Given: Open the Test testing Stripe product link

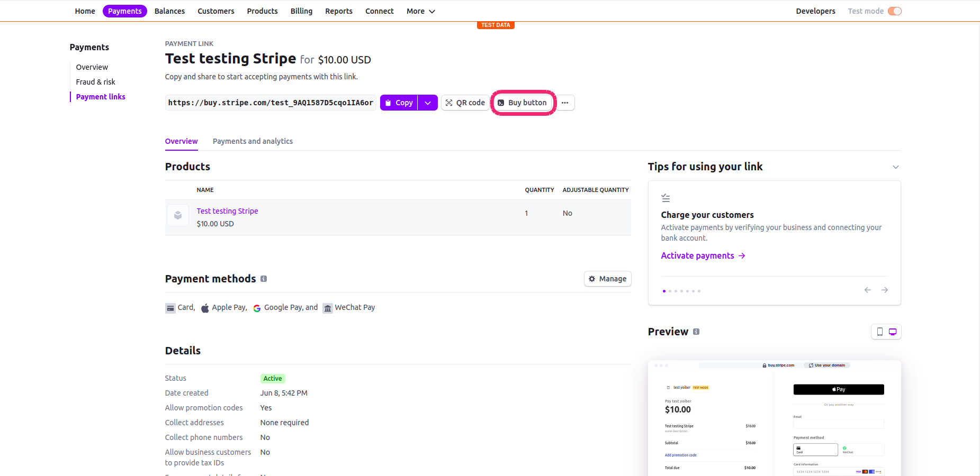Looking at the screenshot, I should [228, 211].
